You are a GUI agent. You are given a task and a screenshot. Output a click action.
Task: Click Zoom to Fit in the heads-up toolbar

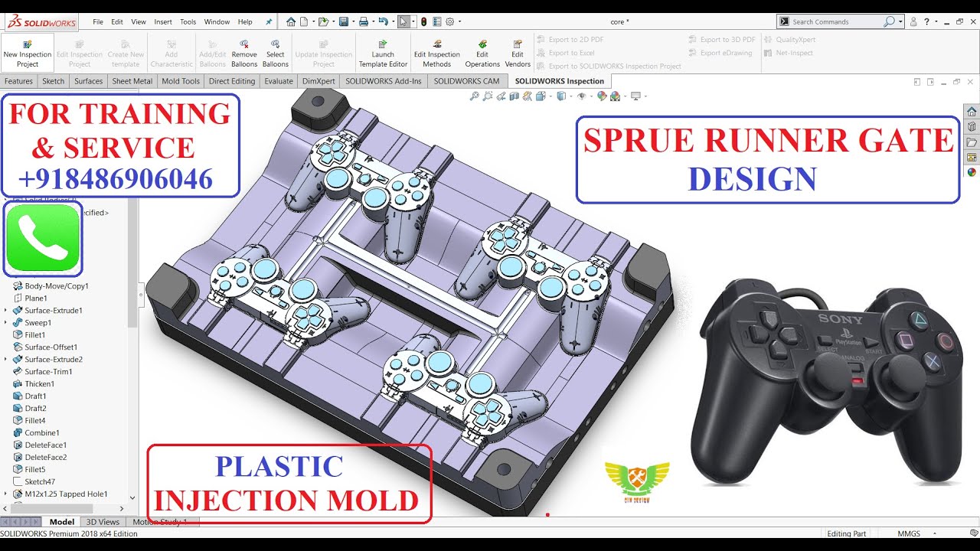point(475,96)
